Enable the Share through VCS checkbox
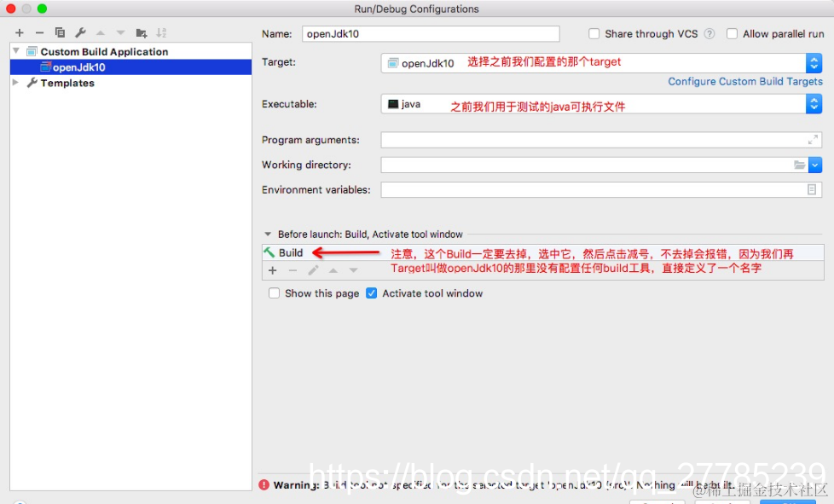The image size is (834, 504). click(x=594, y=33)
